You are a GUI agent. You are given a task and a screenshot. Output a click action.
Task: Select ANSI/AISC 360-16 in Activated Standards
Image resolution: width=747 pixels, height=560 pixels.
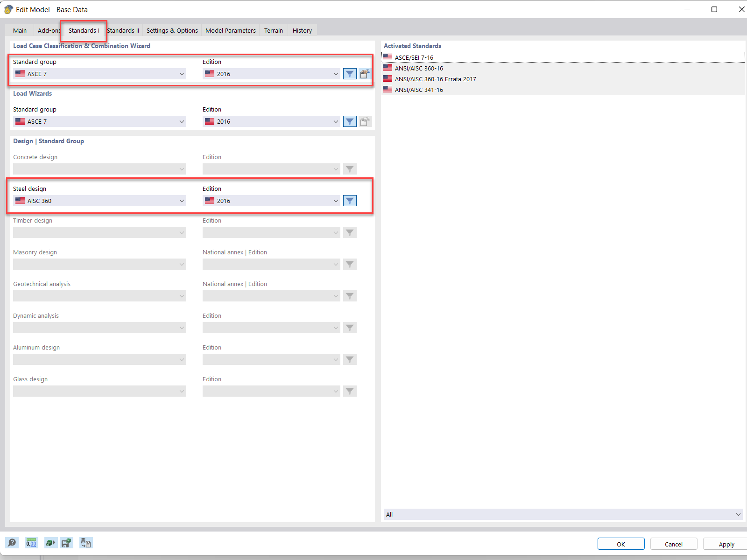[x=564, y=68]
